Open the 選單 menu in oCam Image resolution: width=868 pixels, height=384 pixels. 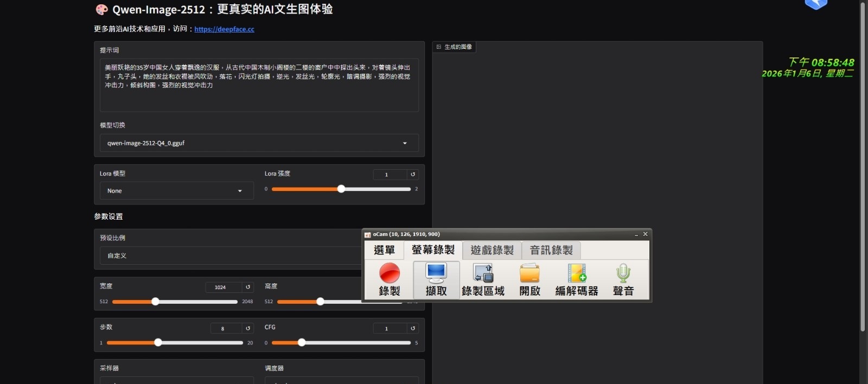(x=384, y=250)
